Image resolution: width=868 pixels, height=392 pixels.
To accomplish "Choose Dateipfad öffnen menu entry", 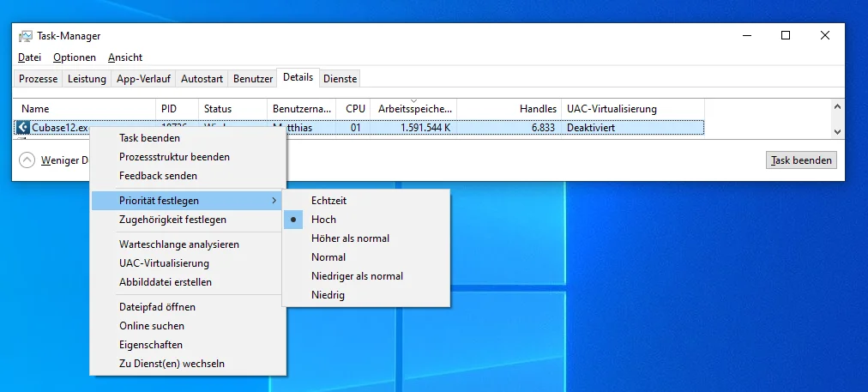I will (188, 307).
